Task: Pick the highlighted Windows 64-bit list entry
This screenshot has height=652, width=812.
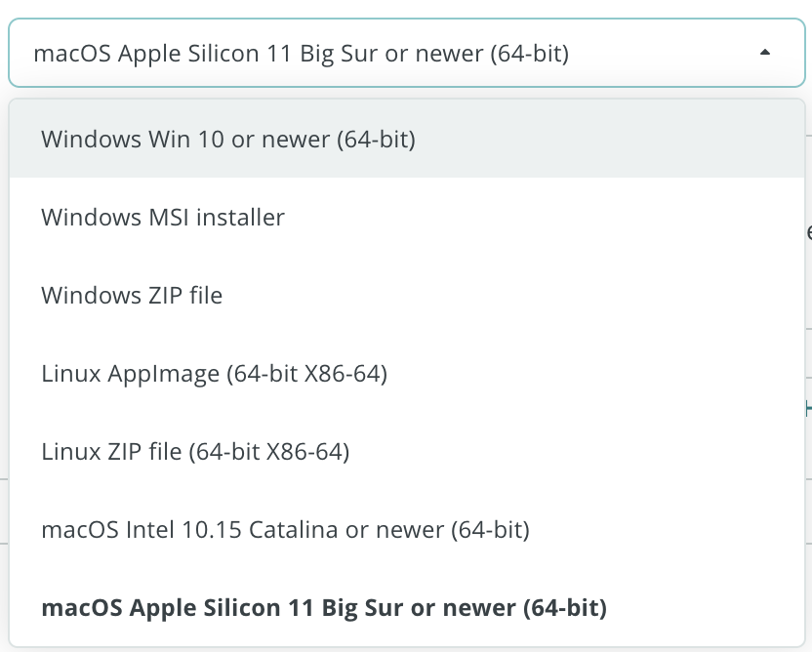Action: (x=228, y=139)
